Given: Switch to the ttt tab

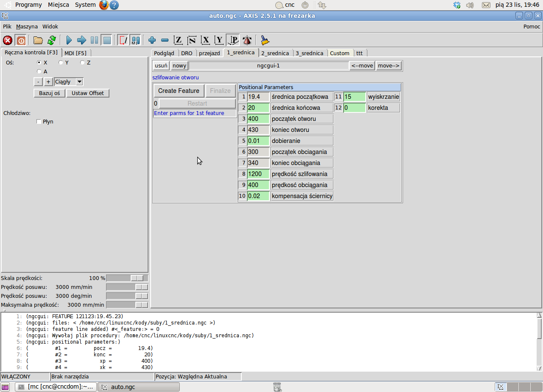Looking at the screenshot, I should tap(360, 53).
